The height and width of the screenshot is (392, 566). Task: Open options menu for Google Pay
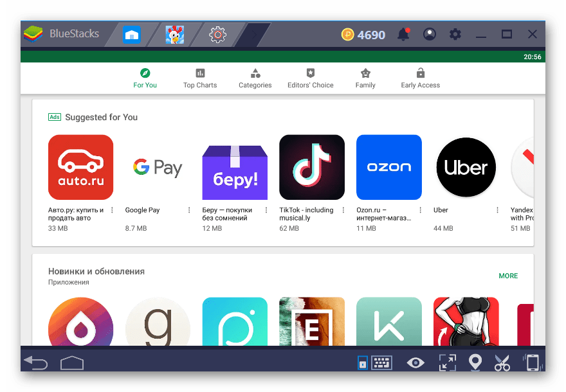click(x=189, y=210)
